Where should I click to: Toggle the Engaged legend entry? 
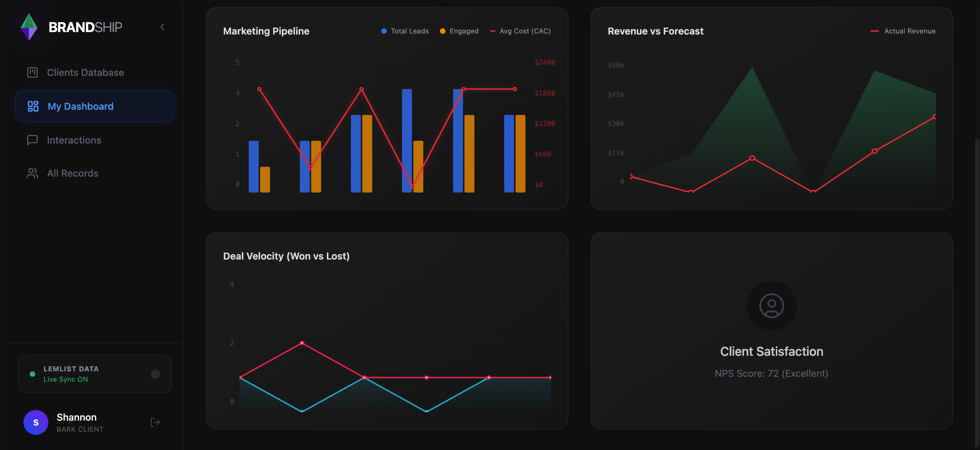(459, 31)
